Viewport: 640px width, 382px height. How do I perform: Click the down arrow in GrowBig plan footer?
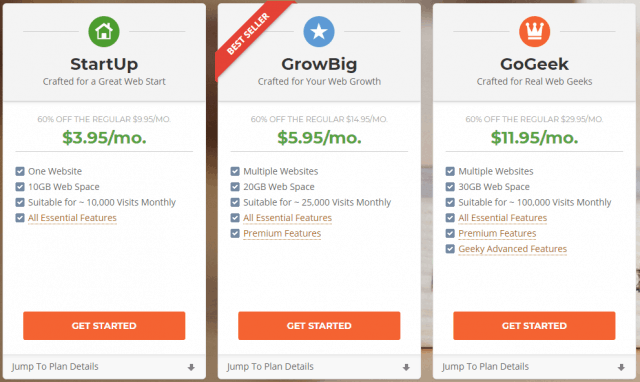[406, 367]
